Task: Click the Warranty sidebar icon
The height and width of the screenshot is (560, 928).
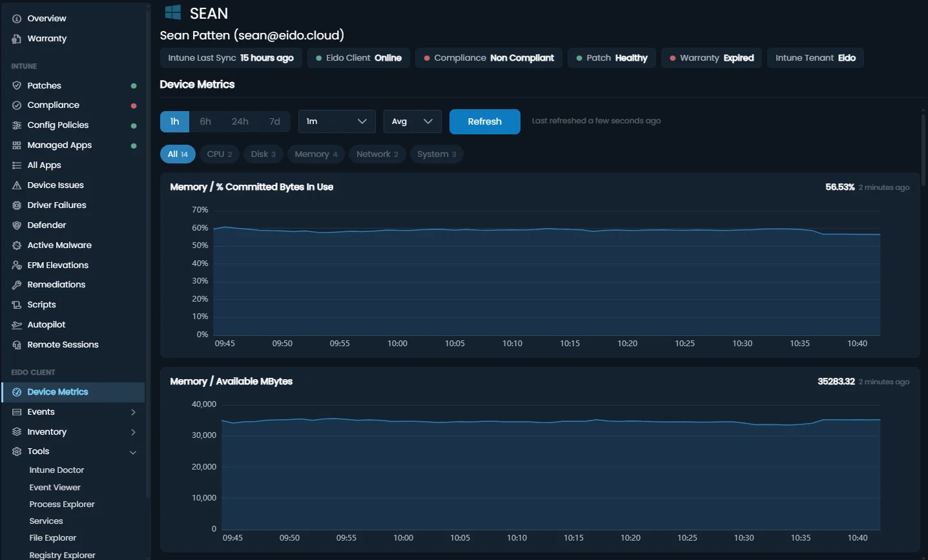Action: coord(17,39)
